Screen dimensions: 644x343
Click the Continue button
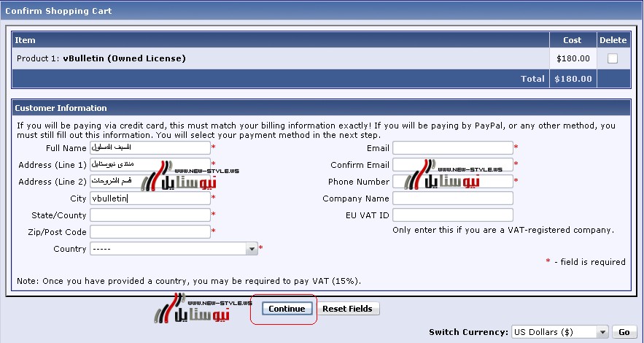click(x=287, y=309)
